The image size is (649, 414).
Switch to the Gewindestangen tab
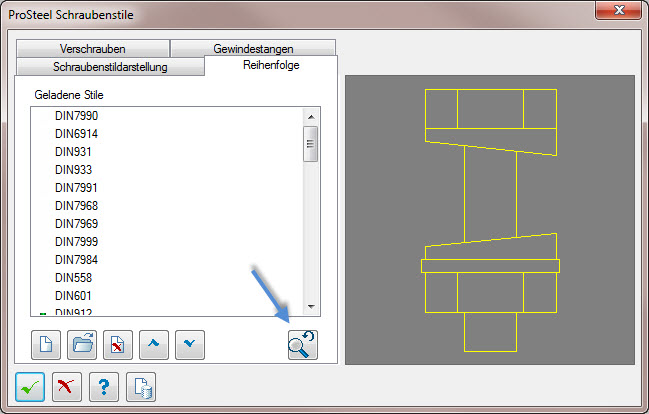(253, 48)
